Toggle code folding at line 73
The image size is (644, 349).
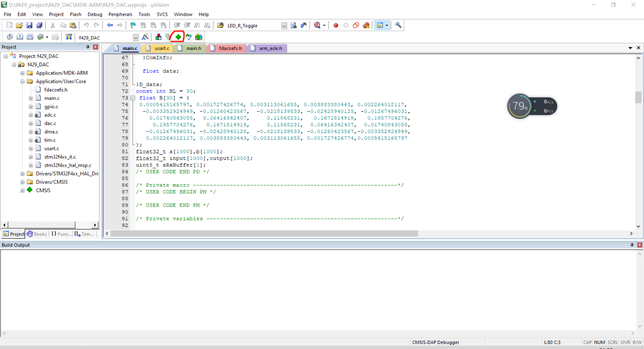point(133,98)
